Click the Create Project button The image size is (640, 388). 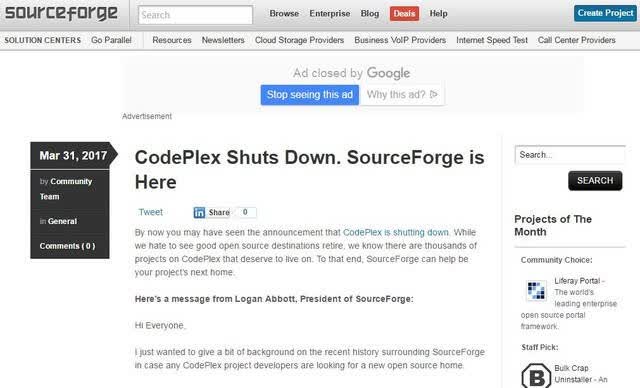[605, 13]
